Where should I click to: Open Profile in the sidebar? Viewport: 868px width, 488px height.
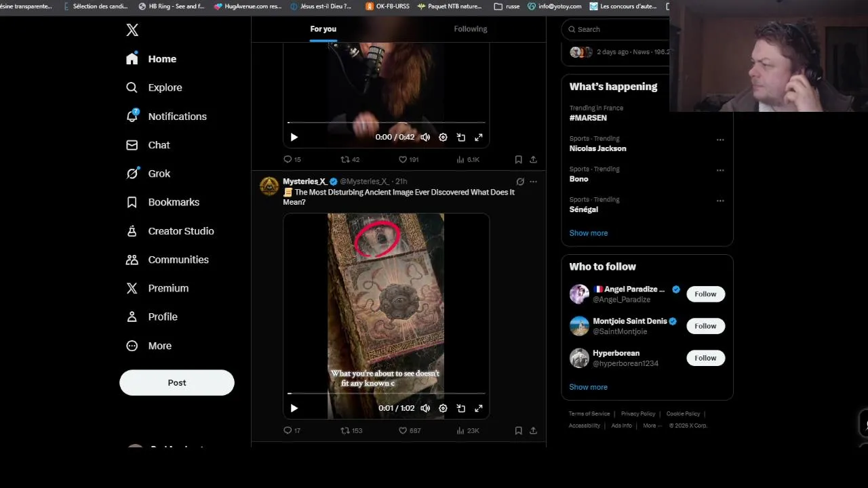pos(152,317)
